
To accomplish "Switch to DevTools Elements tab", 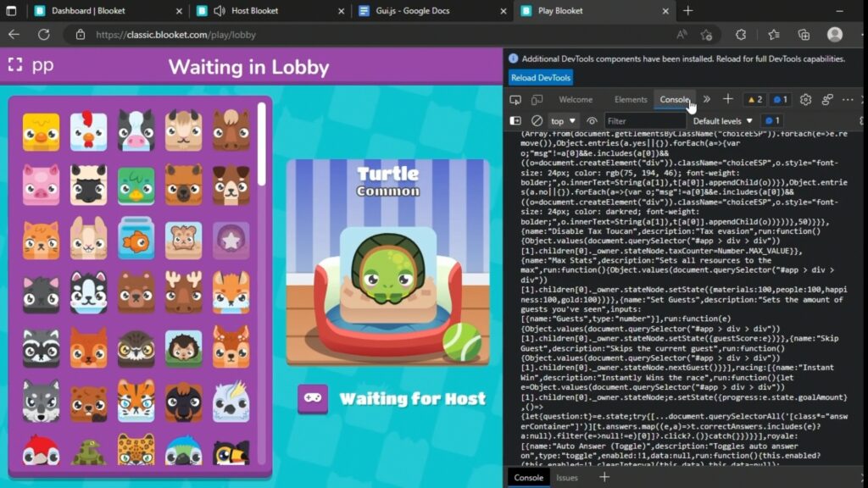I will tap(631, 100).
